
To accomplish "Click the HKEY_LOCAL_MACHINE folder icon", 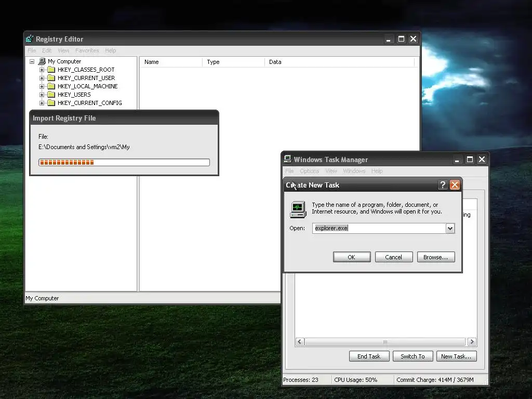I will click(x=51, y=86).
